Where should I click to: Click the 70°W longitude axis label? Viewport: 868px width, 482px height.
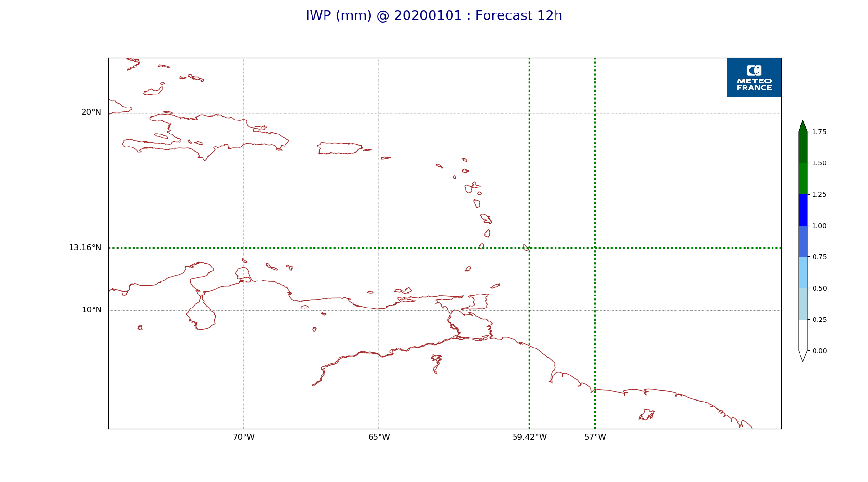[x=244, y=437]
